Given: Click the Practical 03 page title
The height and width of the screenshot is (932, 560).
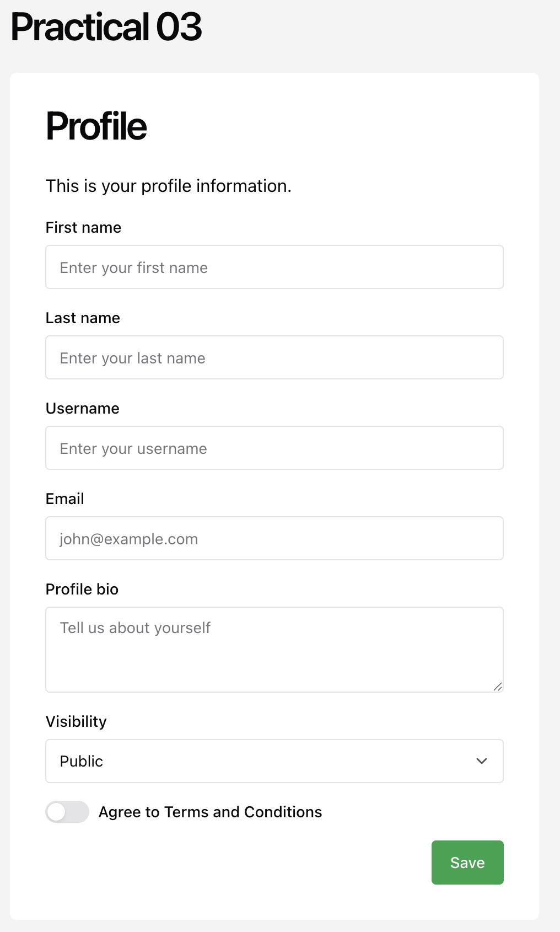Looking at the screenshot, I should click(x=106, y=26).
